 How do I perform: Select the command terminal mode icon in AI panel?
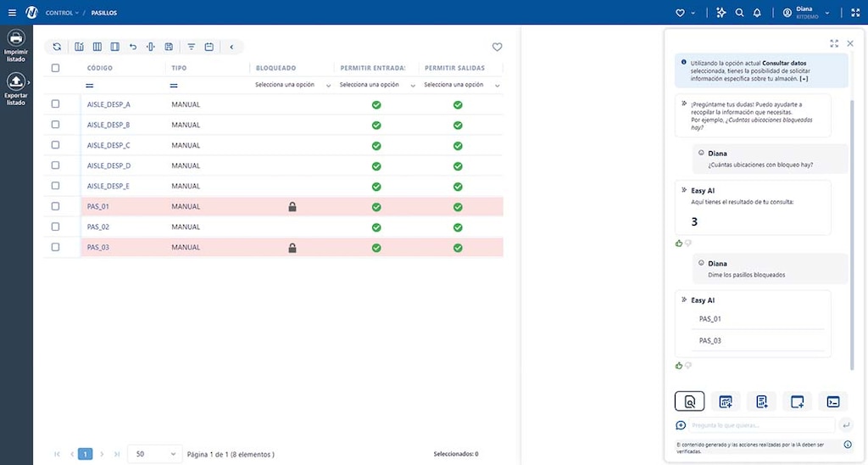(833, 401)
